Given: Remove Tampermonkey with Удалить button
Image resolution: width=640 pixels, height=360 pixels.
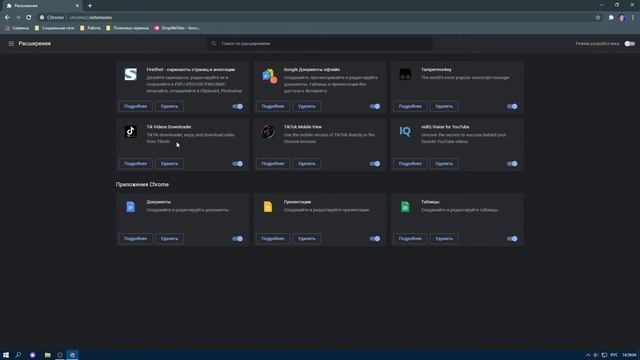Looking at the screenshot, I should point(444,107).
